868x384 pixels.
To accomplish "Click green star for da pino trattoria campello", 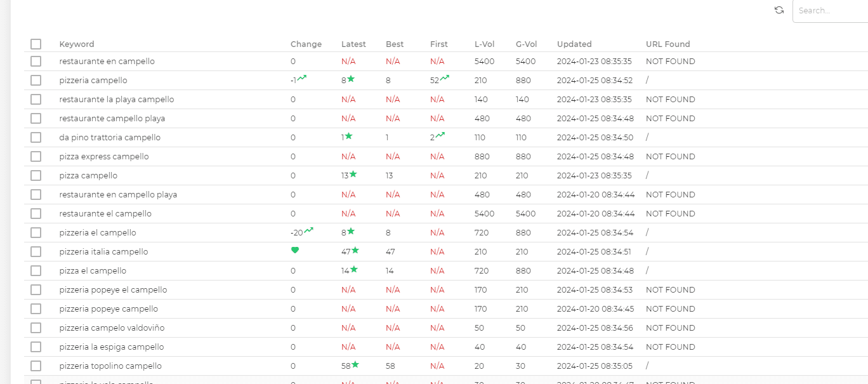I will tap(348, 136).
